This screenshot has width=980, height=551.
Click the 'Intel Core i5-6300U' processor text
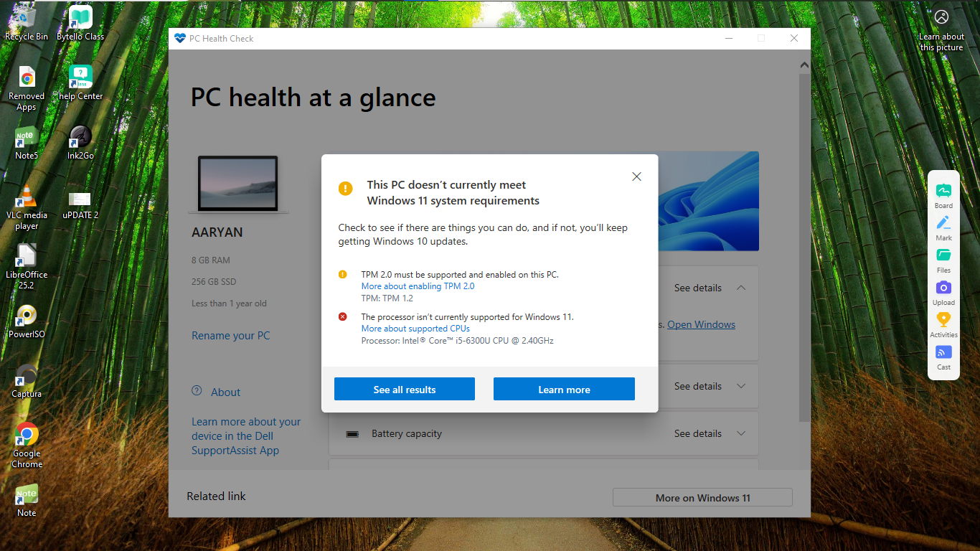pyautogui.click(x=458, y=341)
